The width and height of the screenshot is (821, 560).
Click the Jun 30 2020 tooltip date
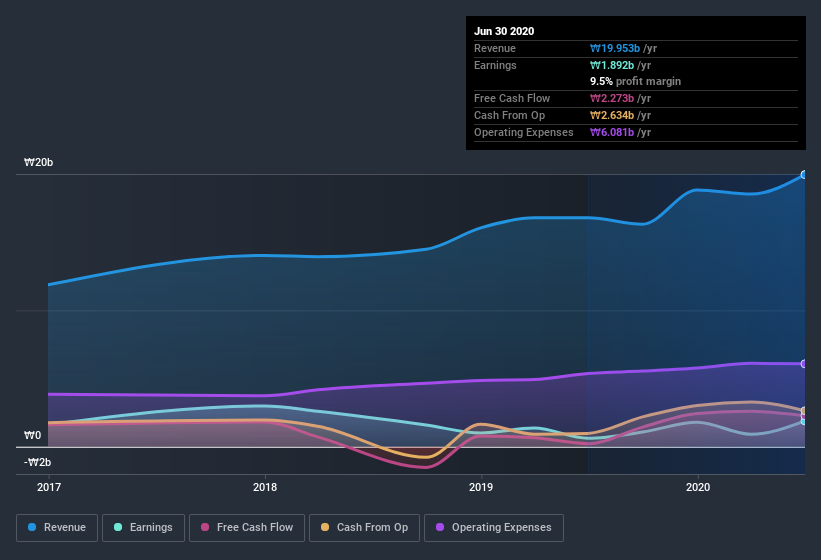click(x=504, y=31)
